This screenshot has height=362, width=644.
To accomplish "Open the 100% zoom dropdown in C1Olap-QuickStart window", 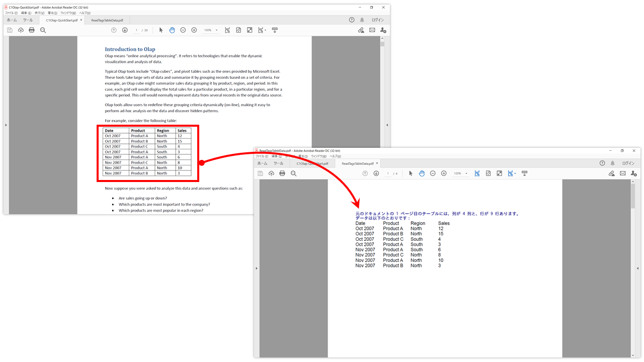I will pos(211,30).
